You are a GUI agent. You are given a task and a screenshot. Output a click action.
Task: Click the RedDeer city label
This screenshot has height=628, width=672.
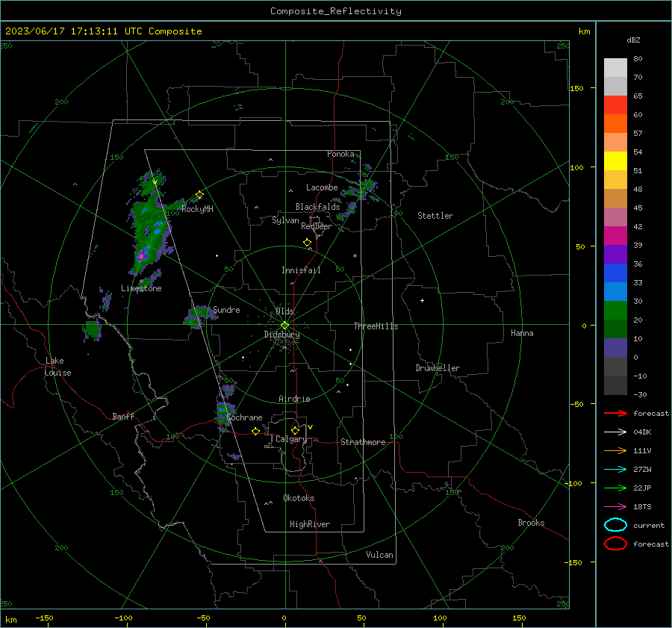[317, 226]
